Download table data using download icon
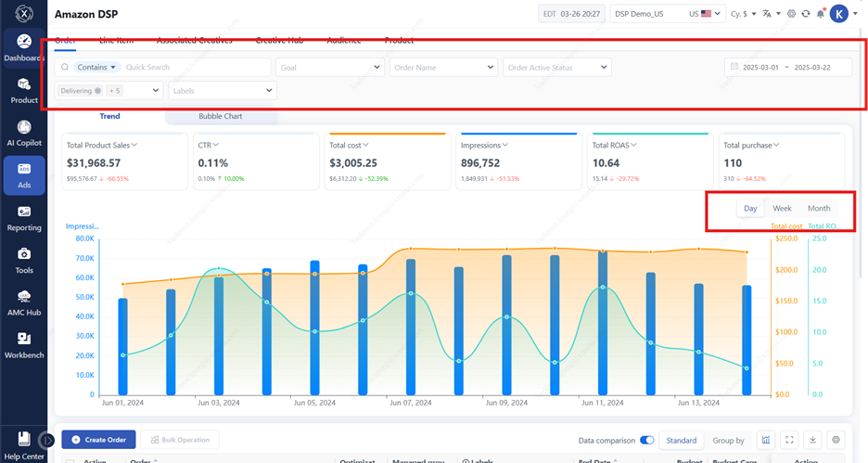Screen dimensions: 868x463 [x=812, y=440]
